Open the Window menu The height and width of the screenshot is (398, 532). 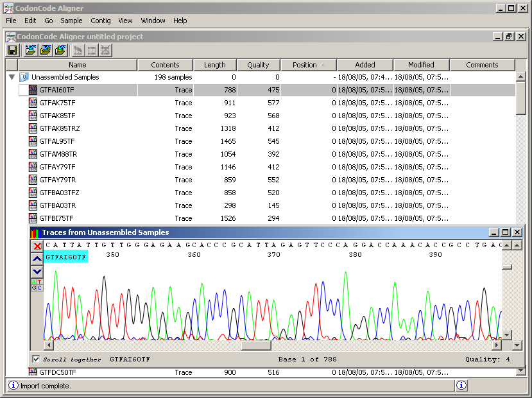[x=153, y=21]
